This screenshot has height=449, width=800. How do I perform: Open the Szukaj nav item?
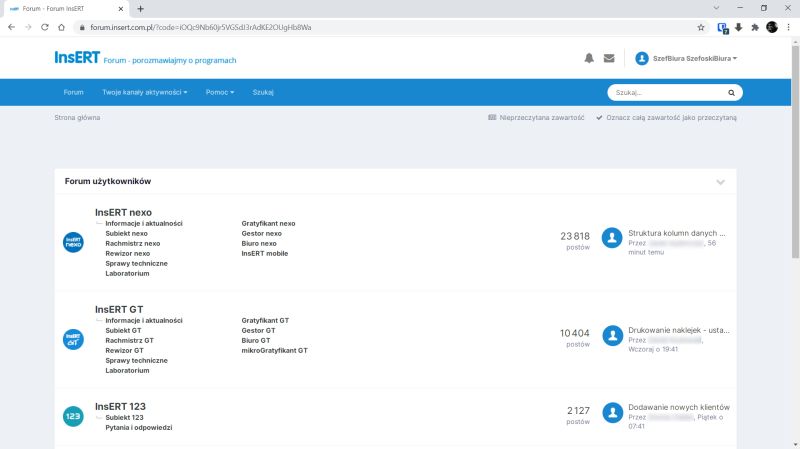(x=263, y=92)
